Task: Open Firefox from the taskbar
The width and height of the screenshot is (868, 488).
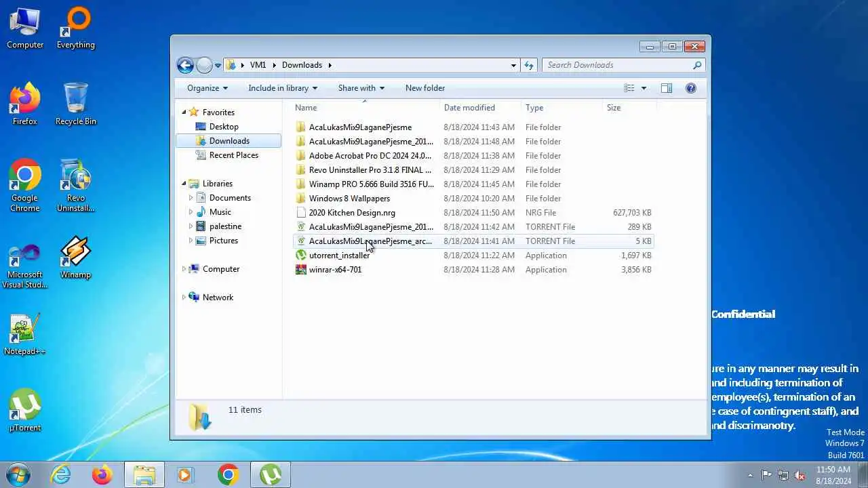Action: coord(102,475)
